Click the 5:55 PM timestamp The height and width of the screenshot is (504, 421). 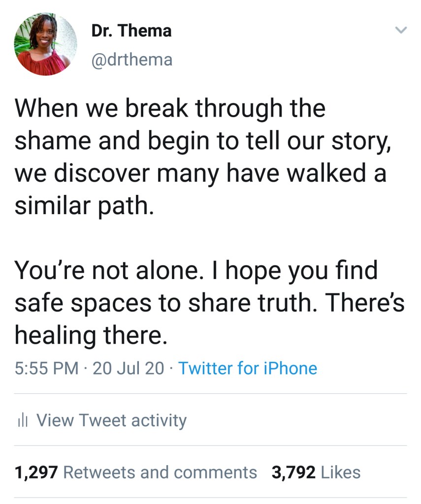click(46, 368)
